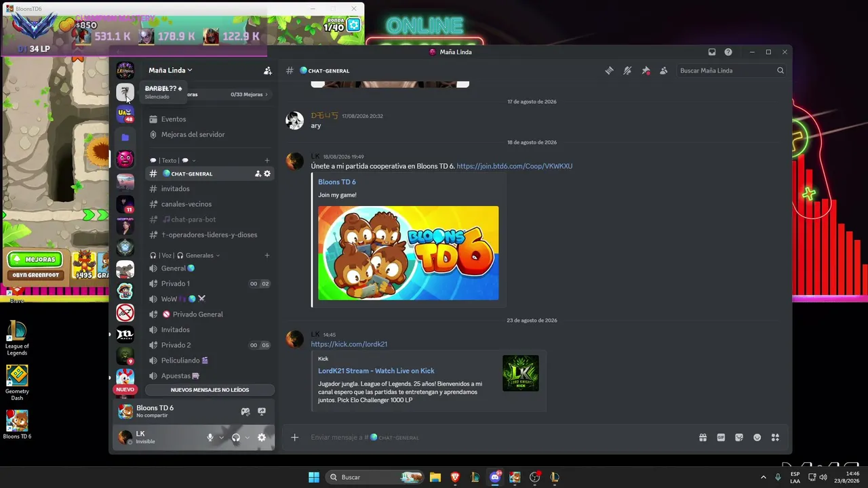Enlarge the Bloons TD 6 embed image
Screen dimensions: 868x488
pos(408,253)
